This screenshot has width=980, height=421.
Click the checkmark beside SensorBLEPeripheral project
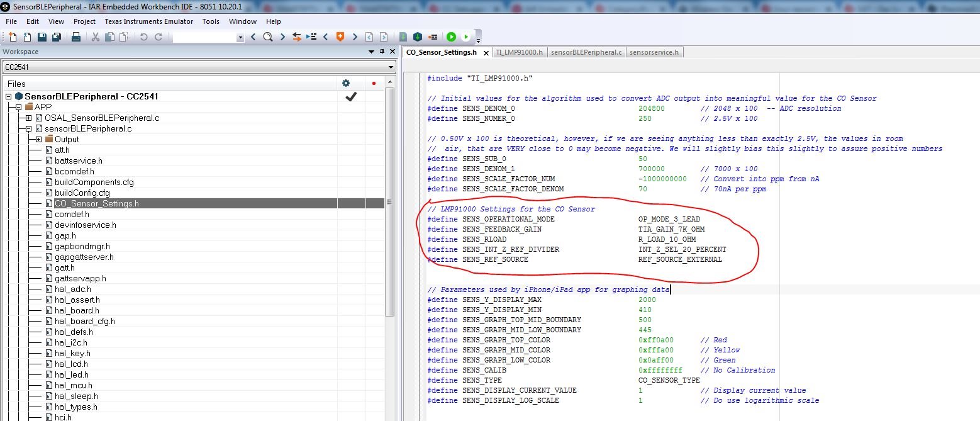pyautogui.click(x=351, y=96)
